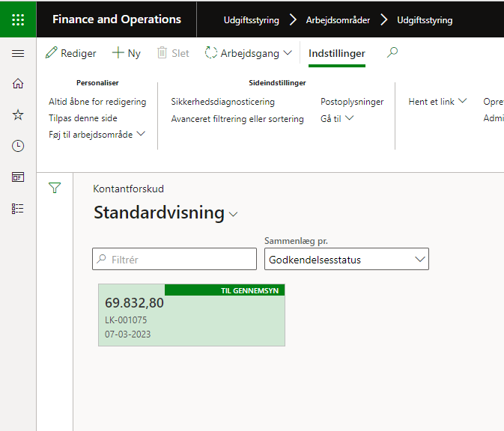This screenshot has width=504, height=431.
Task: Open Recent clock icon in sidebar
Action: 18,146
